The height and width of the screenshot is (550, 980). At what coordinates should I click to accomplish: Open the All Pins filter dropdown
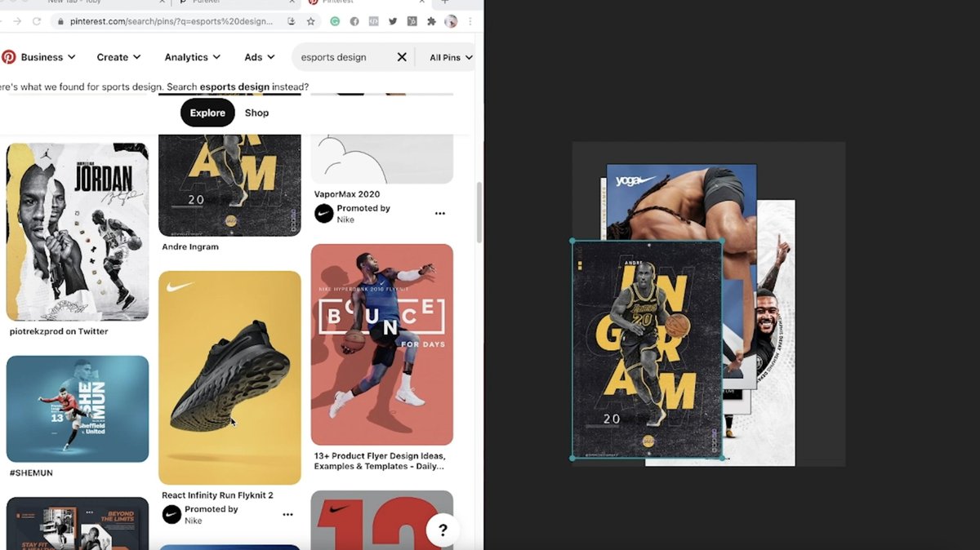tap(451, 57)
